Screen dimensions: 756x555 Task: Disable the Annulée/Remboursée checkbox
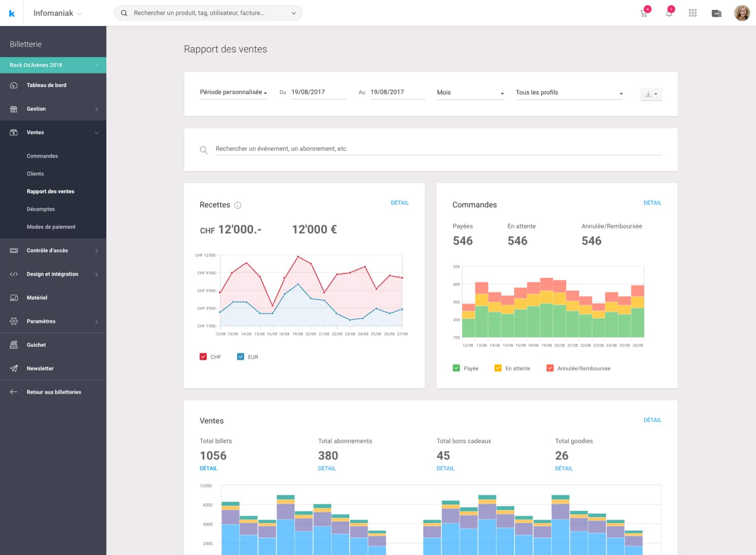pos(550,368)
